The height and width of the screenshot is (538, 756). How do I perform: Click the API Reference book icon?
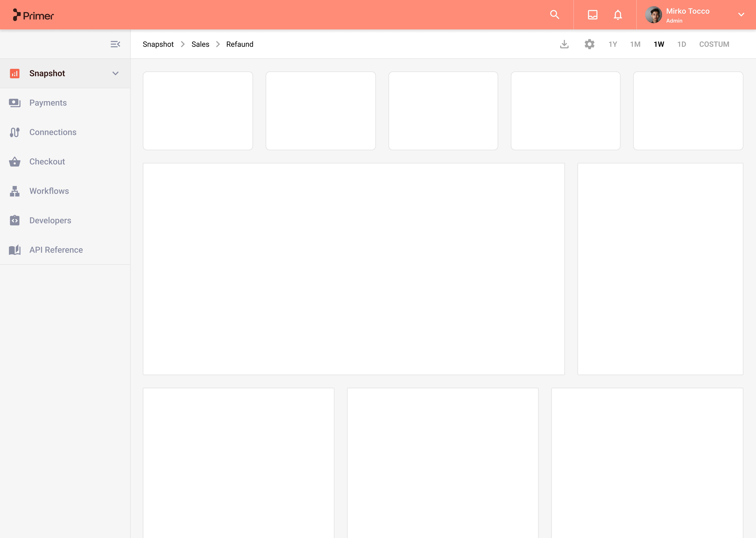coord(15,250)
